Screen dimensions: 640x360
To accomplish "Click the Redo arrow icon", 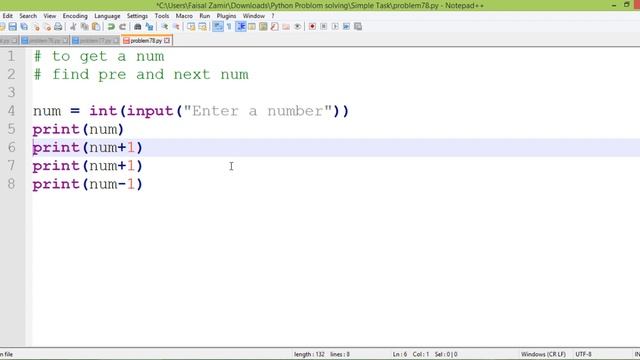I will 122,27.
